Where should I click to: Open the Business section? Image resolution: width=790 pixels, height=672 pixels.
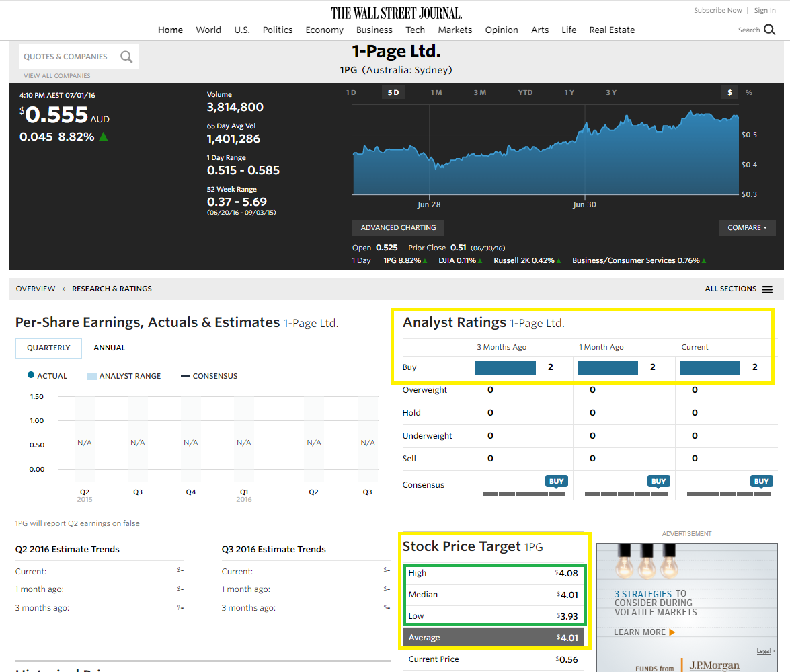coord(374,30)
